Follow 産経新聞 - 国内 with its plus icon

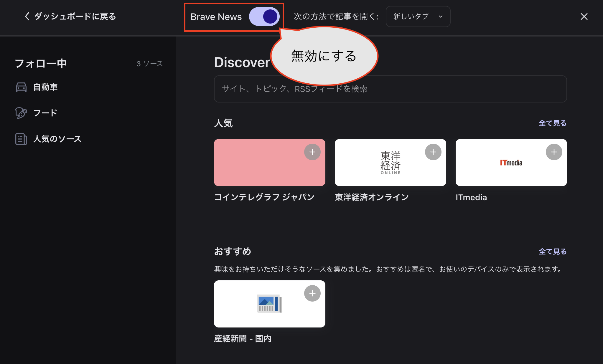tap(312, 293)
